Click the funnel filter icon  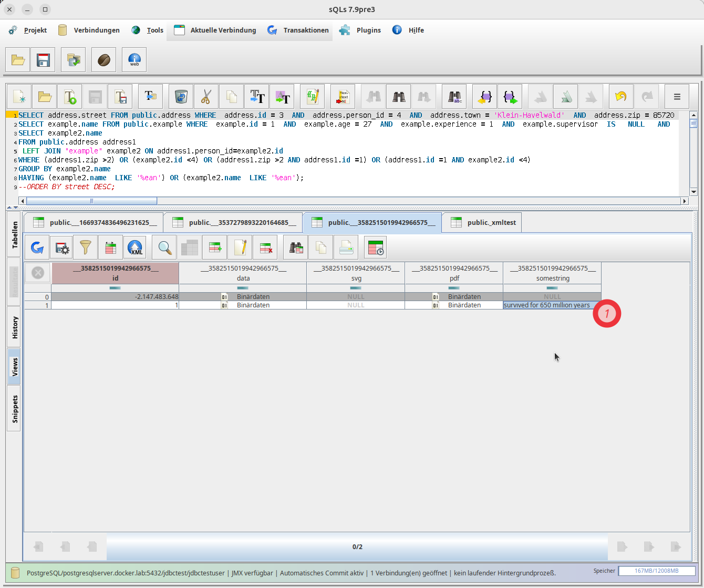85,247
